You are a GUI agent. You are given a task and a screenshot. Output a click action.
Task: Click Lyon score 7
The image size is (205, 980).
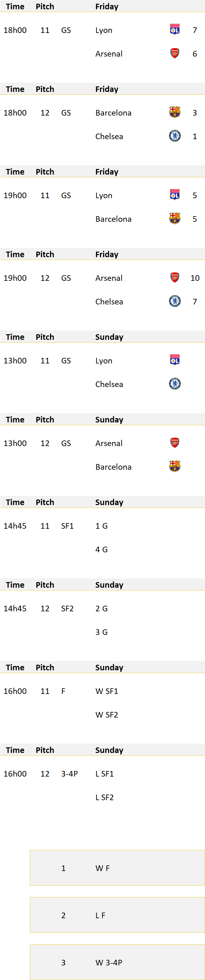[195, 30]
